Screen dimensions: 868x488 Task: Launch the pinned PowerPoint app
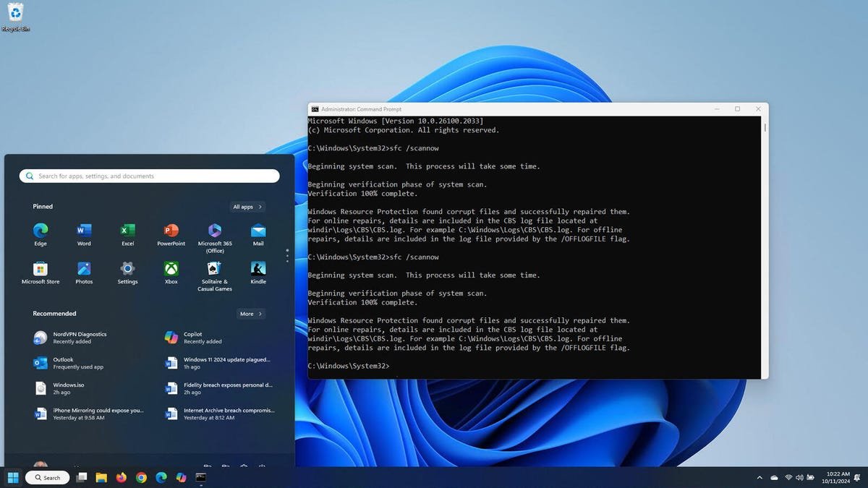[x=171, y=234]
